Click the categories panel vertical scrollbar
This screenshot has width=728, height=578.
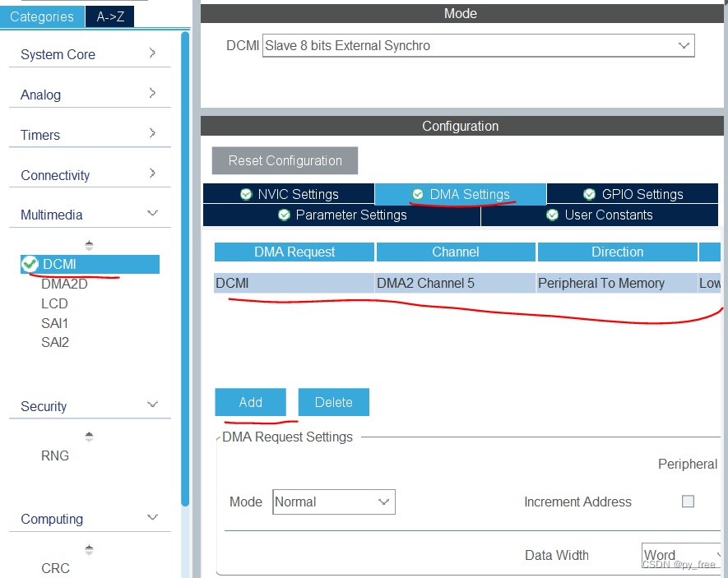pos(185,269)
